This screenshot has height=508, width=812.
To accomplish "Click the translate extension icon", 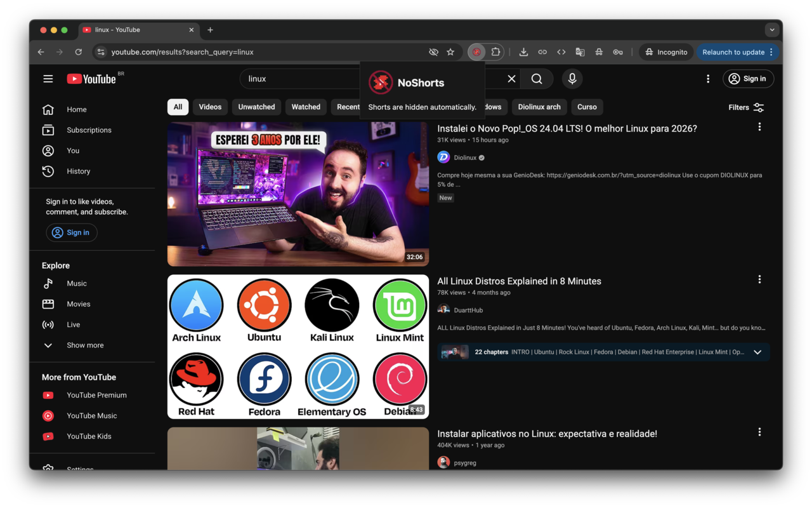I will click(x=580, y=52).
